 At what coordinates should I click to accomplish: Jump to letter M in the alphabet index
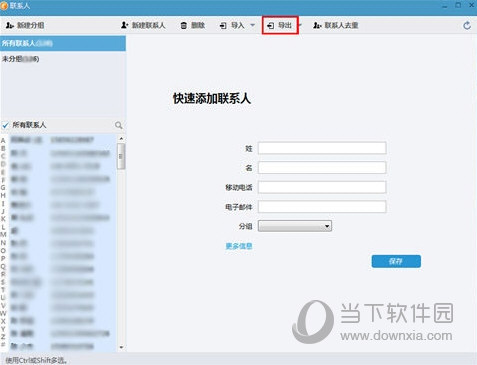[3, 235]
